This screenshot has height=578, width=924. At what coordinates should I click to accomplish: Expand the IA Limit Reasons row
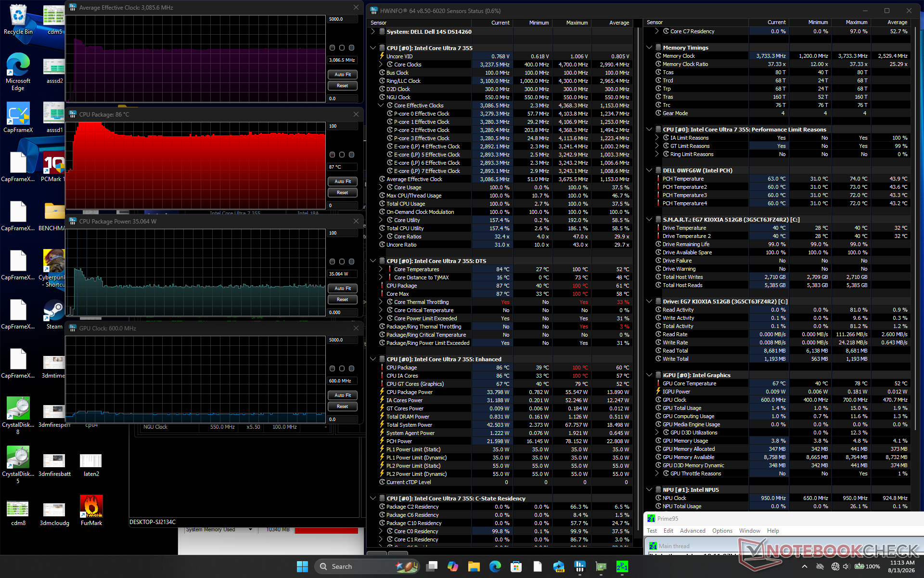pos(657,138)
